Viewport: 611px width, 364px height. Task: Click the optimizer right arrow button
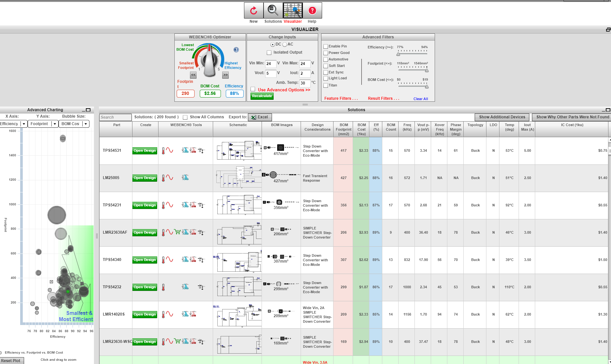click(x=225, y=75)
